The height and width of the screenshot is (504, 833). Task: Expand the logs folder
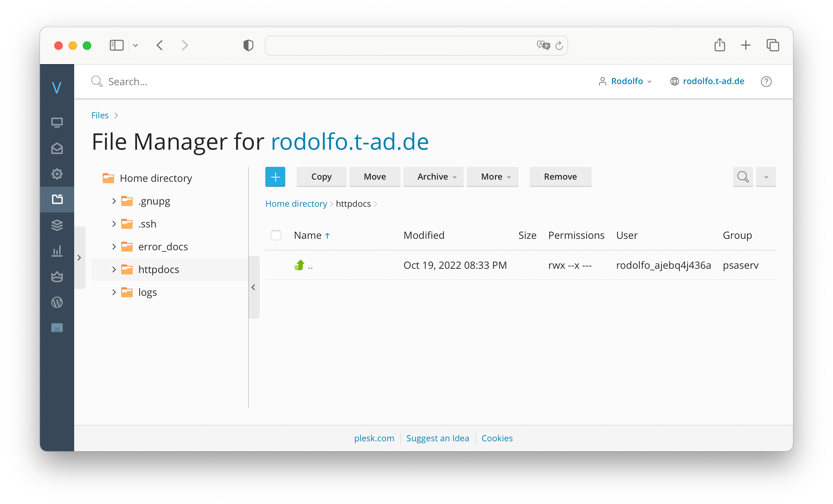(114, 292)
